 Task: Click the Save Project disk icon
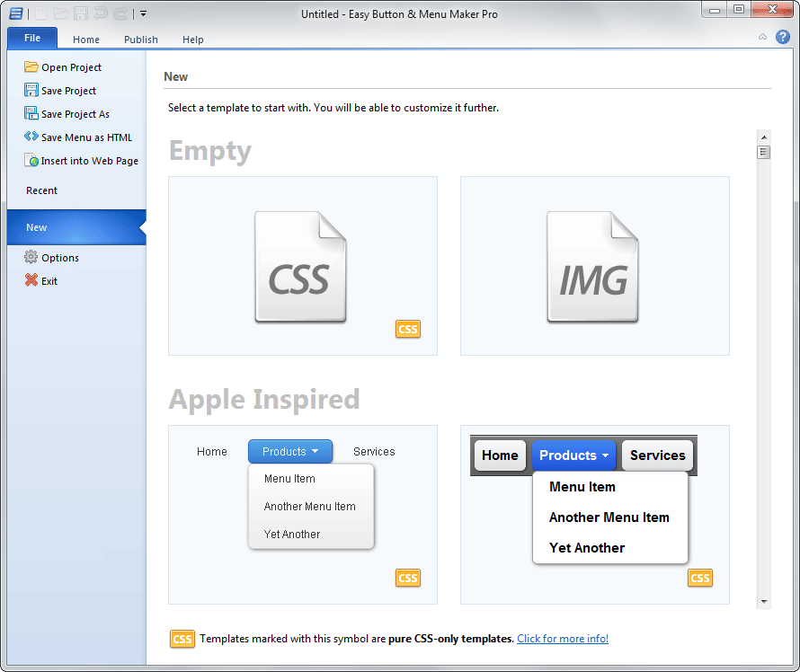(31, 91)
